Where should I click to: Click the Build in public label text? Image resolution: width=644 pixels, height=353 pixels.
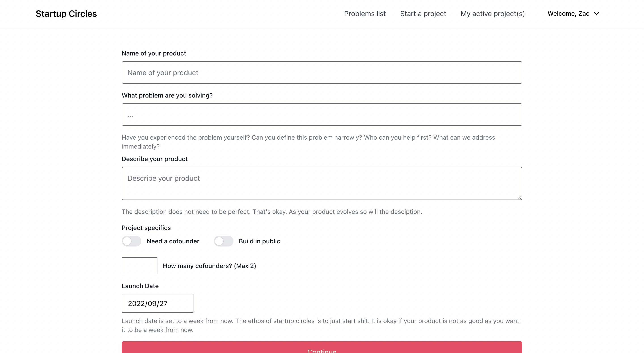[x=259, y=241]
